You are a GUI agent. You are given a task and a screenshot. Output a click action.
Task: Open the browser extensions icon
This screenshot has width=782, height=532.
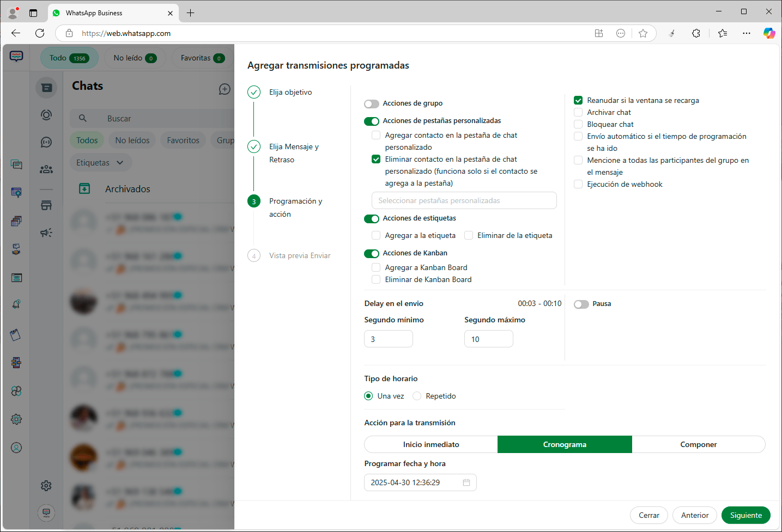point(696,33)
